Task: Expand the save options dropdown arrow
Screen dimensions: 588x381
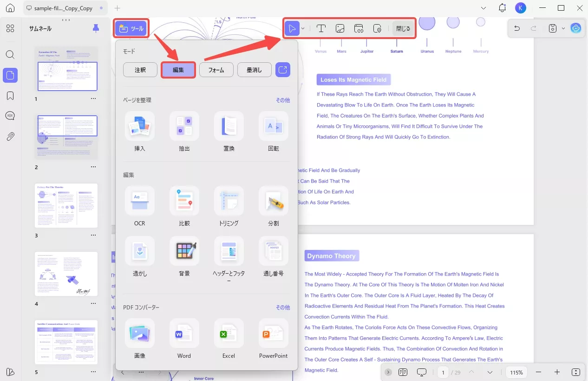Action: pos(563,28)
